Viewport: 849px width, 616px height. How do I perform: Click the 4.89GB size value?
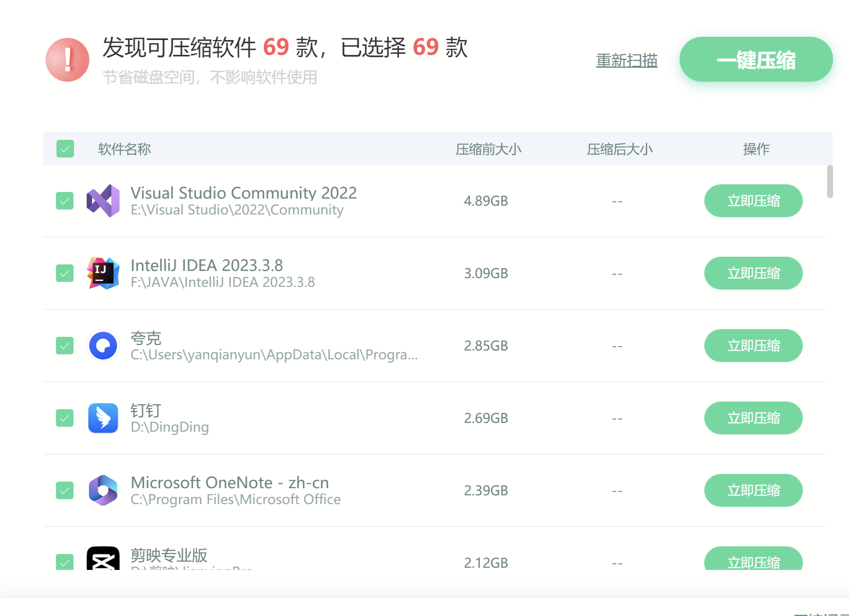click(486, 201)
